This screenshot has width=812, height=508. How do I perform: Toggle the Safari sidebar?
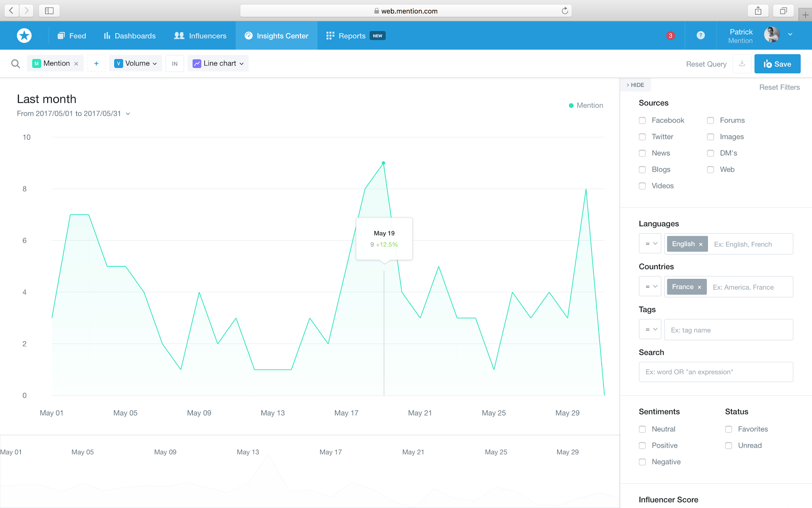[x=49, y=10]
